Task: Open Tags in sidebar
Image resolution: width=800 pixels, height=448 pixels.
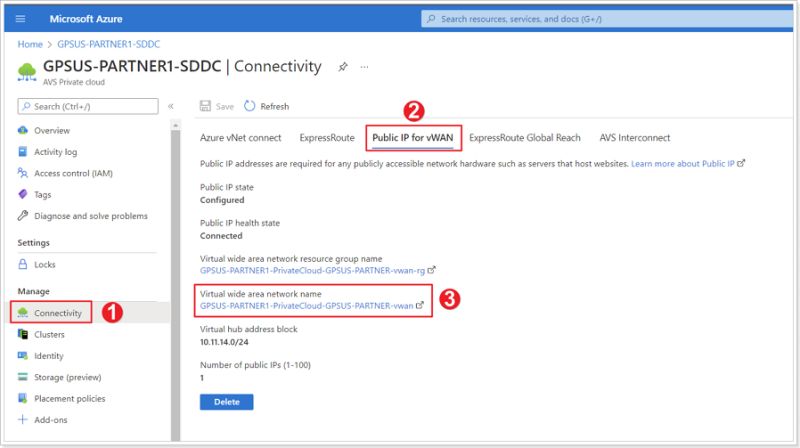Action: pos(42,195)
